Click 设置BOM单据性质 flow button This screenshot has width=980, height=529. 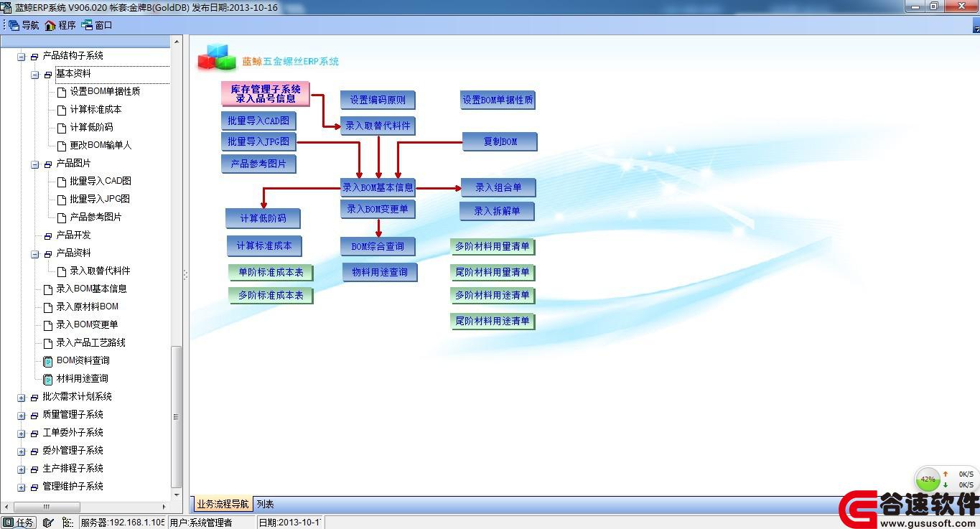(498, 100)
